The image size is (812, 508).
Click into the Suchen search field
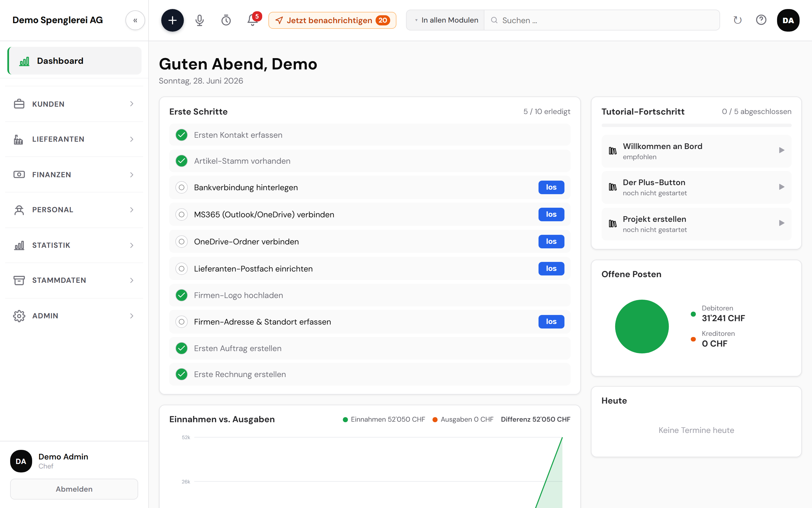point(602,20)
